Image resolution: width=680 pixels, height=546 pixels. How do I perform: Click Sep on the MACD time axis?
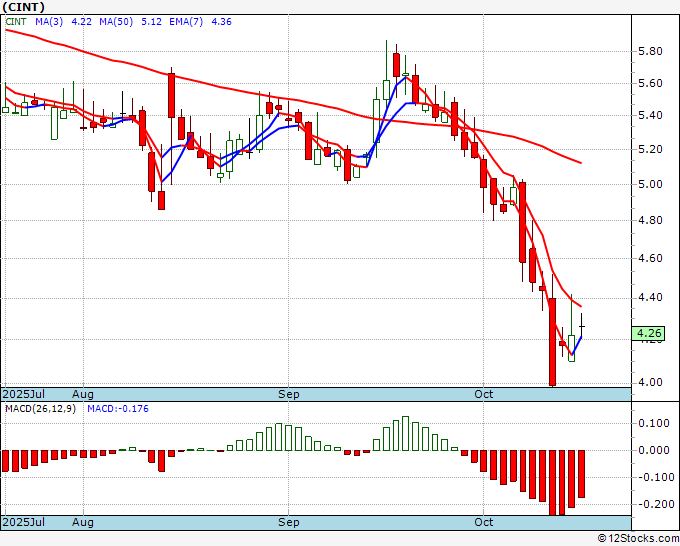[289, 522]
